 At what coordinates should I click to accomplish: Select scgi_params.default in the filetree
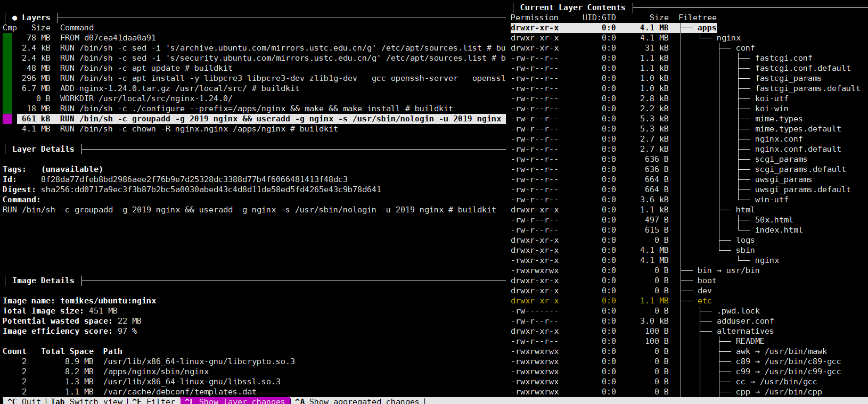click(800, 169)
